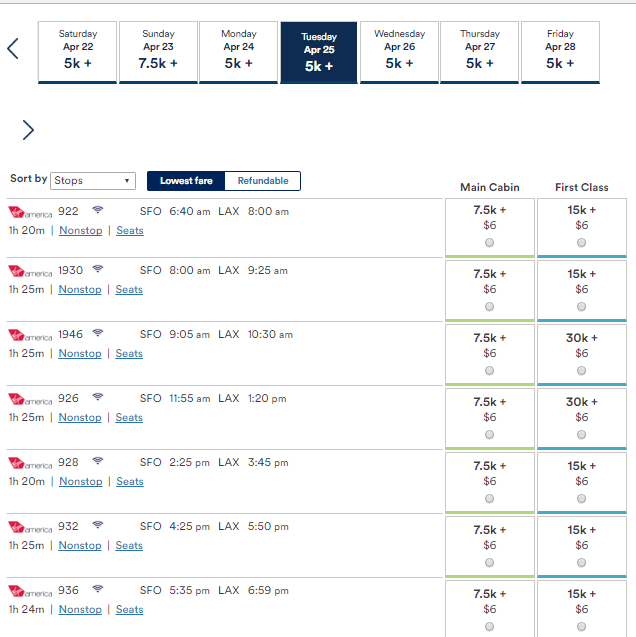Switch to Wednesday Apr 26 date tab
636x637 pixels.
tap(399, 52)
